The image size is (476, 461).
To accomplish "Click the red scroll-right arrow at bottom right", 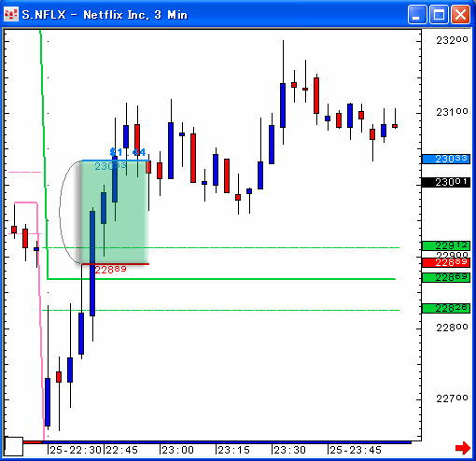I will (463, 448).
